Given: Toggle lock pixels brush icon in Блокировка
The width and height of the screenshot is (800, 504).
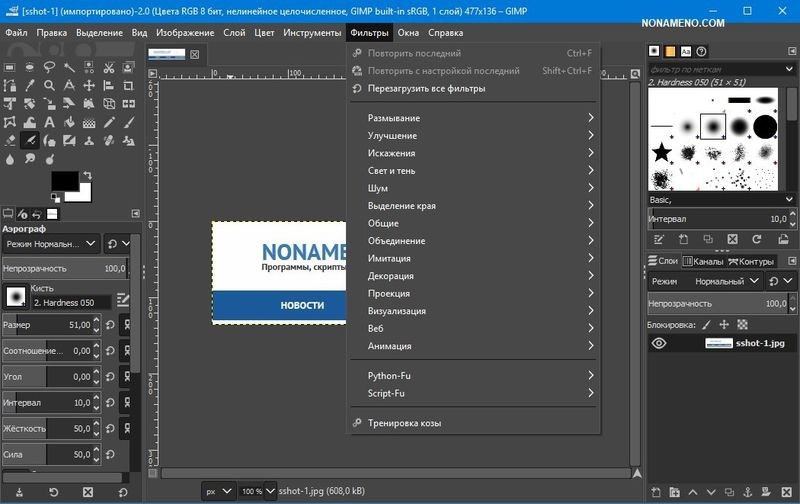Looking at the screenshot, I should (706, 324).
